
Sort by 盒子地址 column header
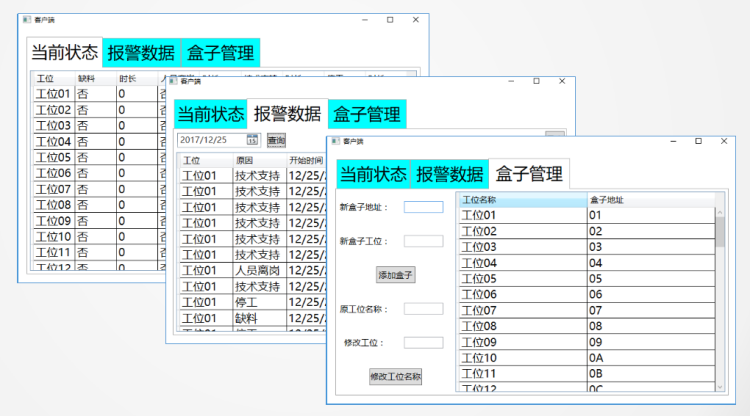tap(651, 200)
